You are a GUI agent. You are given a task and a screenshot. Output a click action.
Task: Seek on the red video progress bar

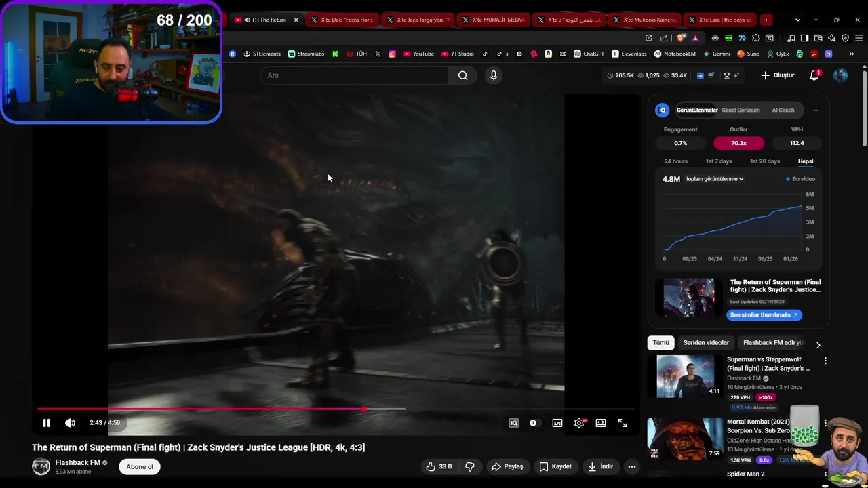(336, 409)
